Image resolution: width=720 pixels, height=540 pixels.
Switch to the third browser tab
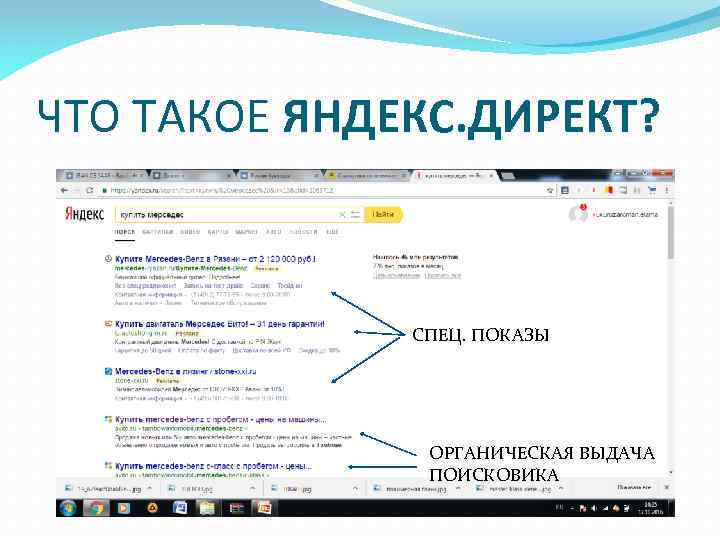pyautogui.click(x=278, y=175)
